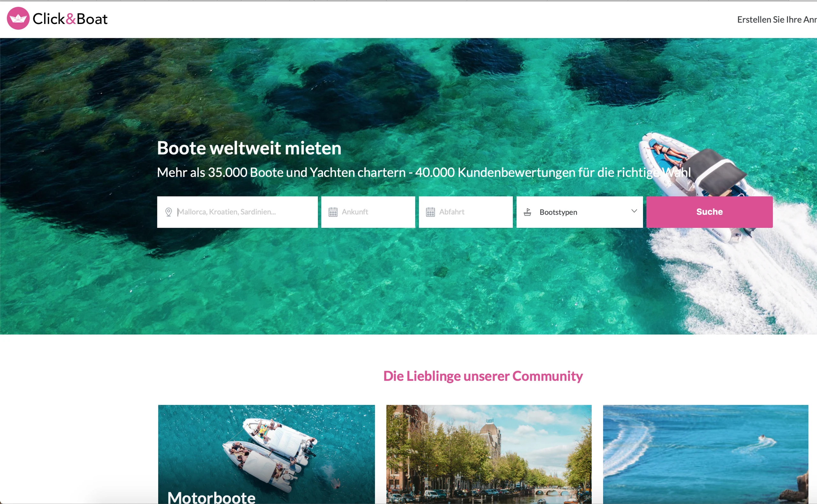Open the canal city category image
Viewport: 817px width, 504px height.
[489, 454]
